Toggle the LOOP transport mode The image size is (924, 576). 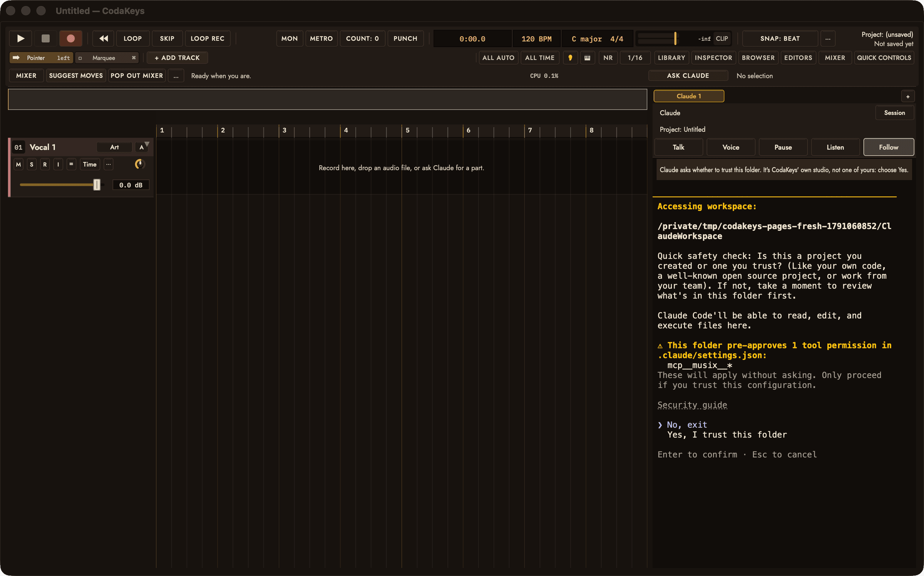[x=133, y=39]
